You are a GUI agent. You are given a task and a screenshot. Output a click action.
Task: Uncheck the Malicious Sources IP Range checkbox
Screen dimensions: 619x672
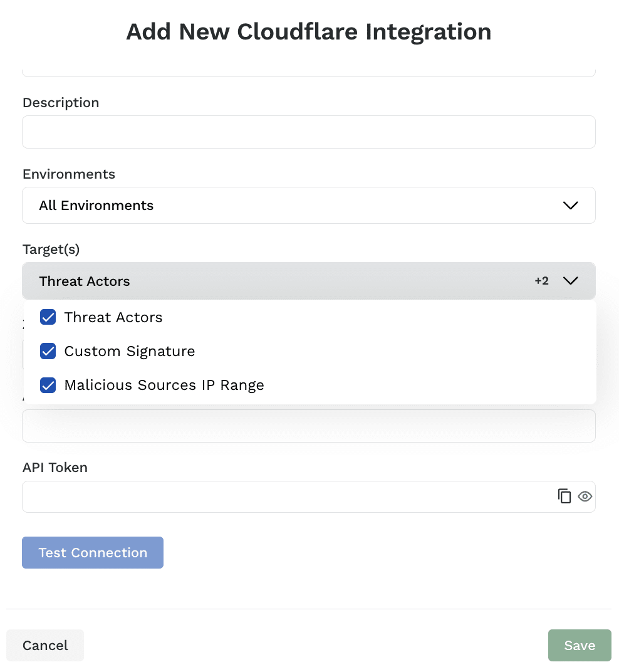[x=48, y=385]
